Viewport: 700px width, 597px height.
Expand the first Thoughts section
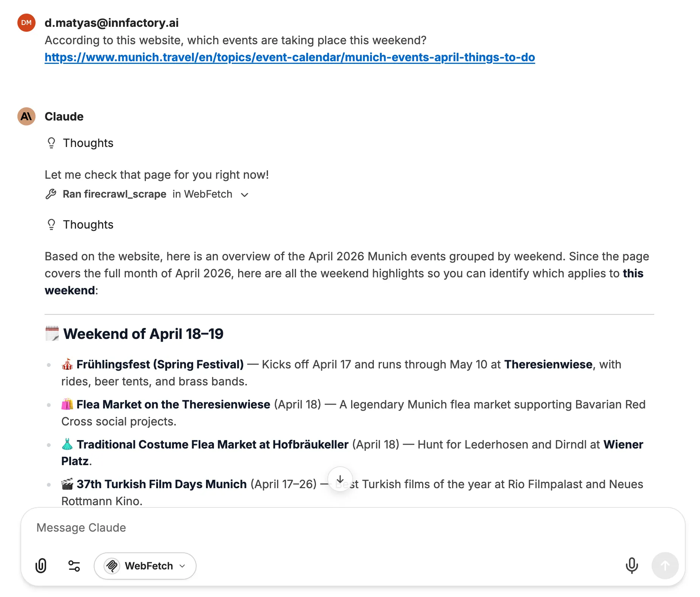point(88,143)
